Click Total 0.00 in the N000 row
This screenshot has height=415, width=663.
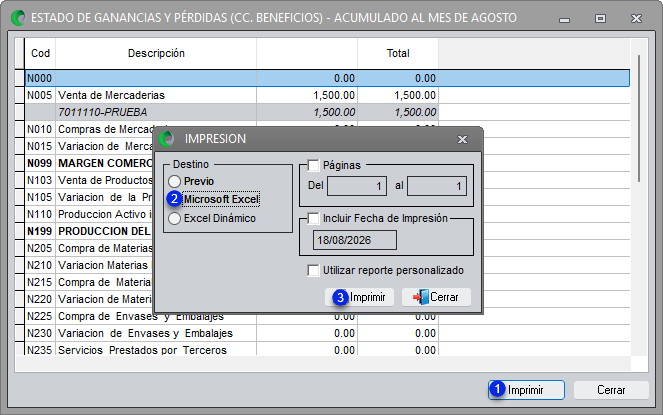(398, 78)
